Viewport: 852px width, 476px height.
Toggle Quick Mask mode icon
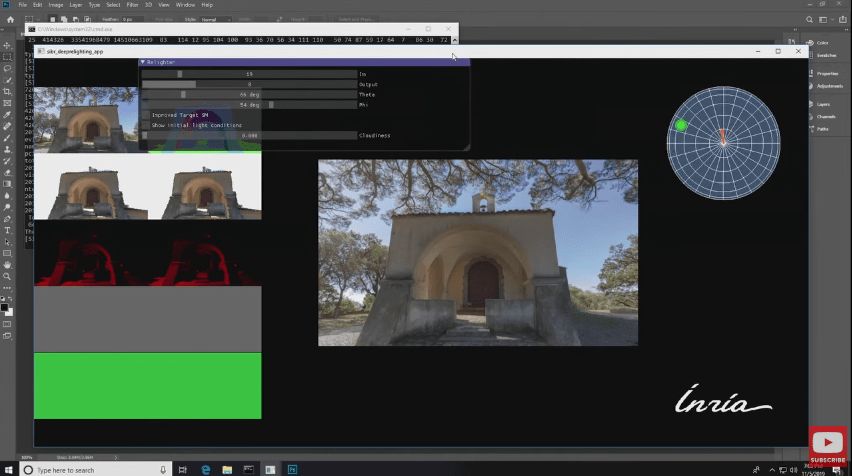click(x=7, y=324)
